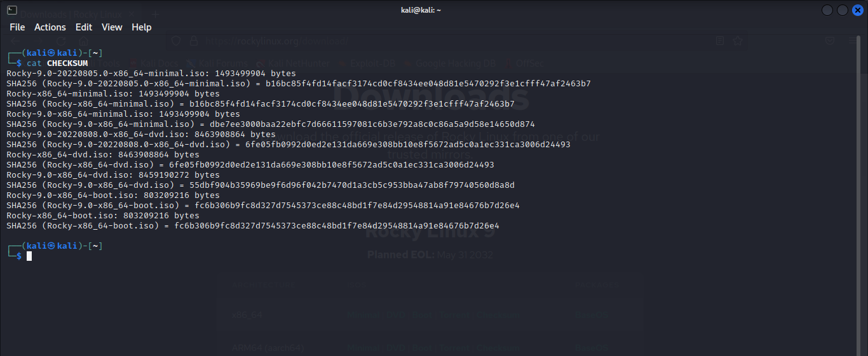Click line 'Rocky-9.0-20220808.0-x86_64-dvd.iso: 8463908864 bytes'
This screenshot has width=868, height=356.
pyautogui.click(x=141, y=134)
